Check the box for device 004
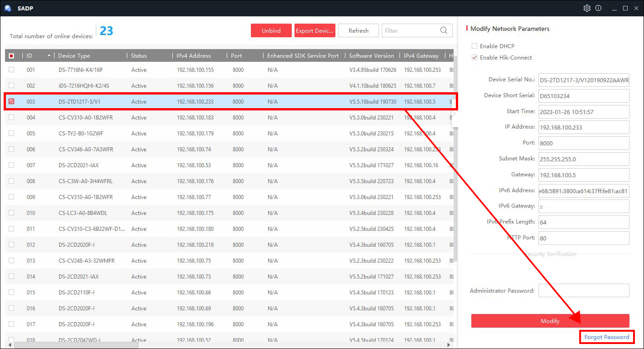The width and height of the screenshot is (644, 349). click(x=11, y=117)
